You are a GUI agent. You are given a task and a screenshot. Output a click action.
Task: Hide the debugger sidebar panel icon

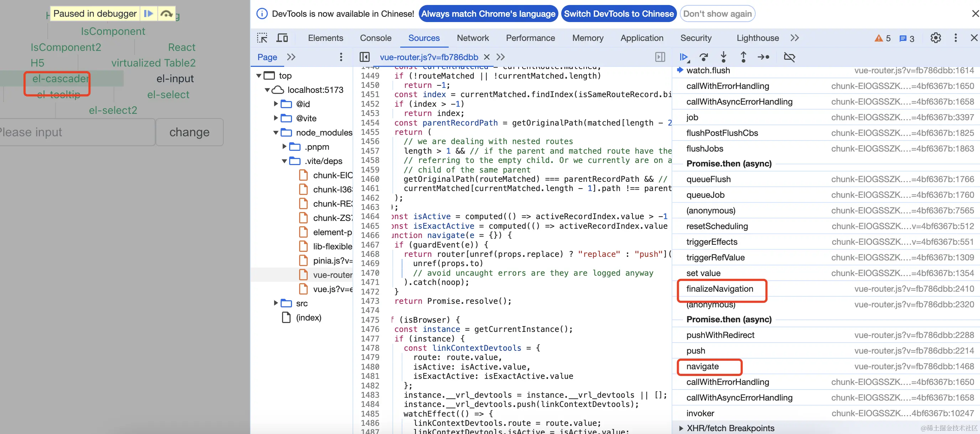point(660,57)
